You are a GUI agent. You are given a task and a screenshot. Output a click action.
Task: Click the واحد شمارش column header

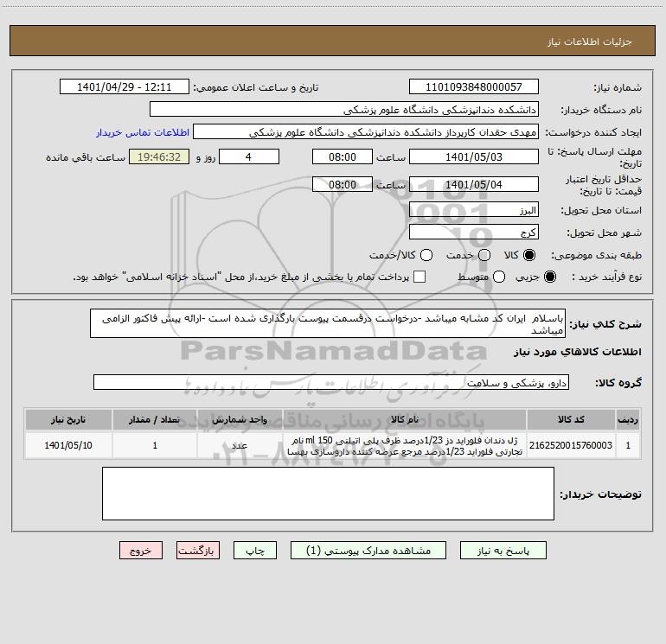pyautogui.click(x=240, y=419)
